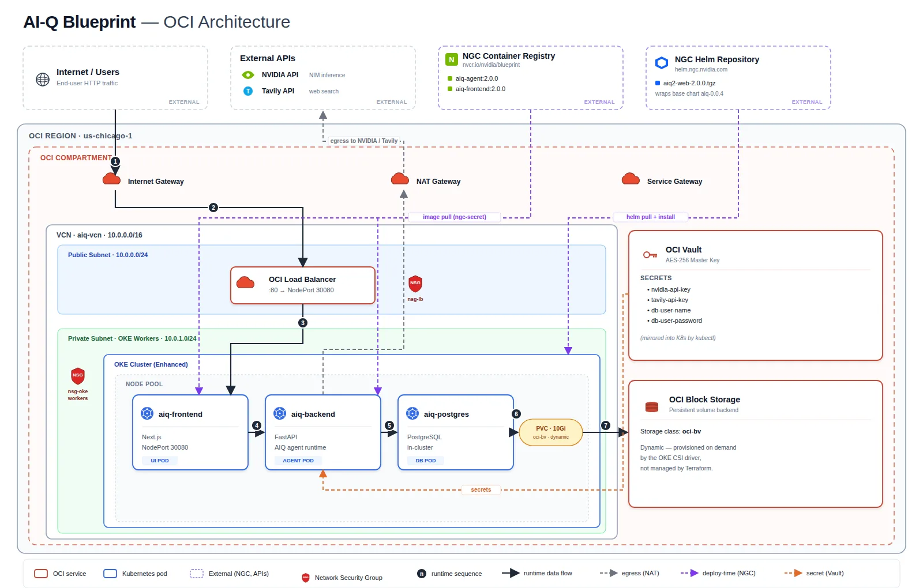Click the Private Subnet OKE Workers label
923x588 pixels.
132,338
